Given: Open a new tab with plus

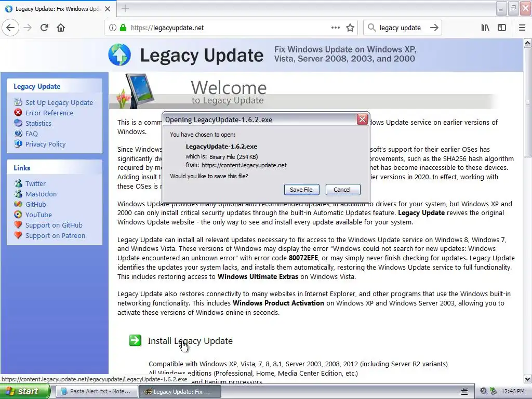Looking at the screenshot, I should coord(125,8).
